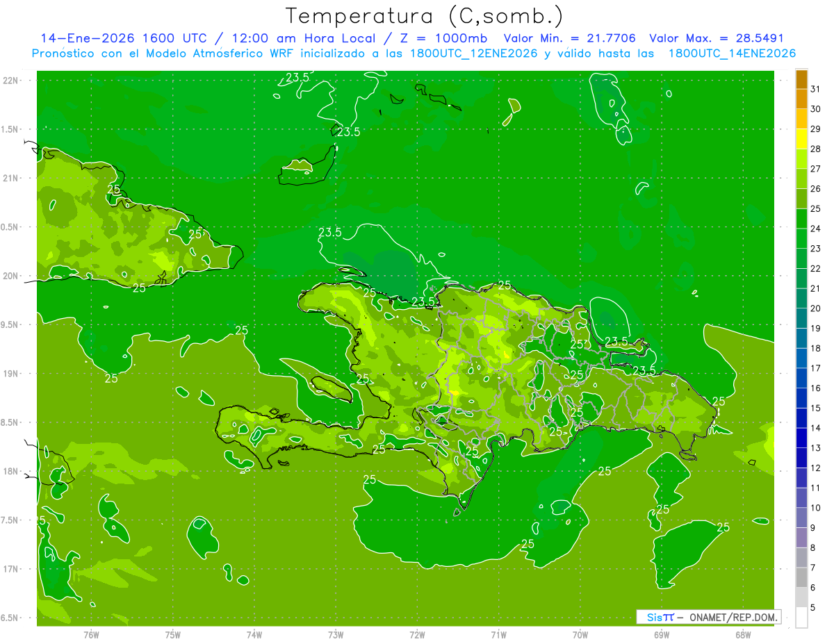Click the "74W" longitude axis label
The image size is (834, 644).
click(x=254, y=635)
